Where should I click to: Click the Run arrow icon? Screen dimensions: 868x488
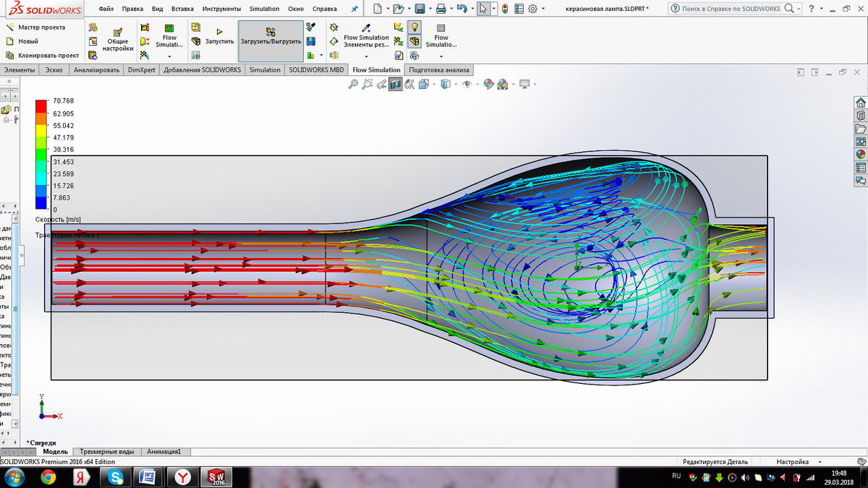219,31
